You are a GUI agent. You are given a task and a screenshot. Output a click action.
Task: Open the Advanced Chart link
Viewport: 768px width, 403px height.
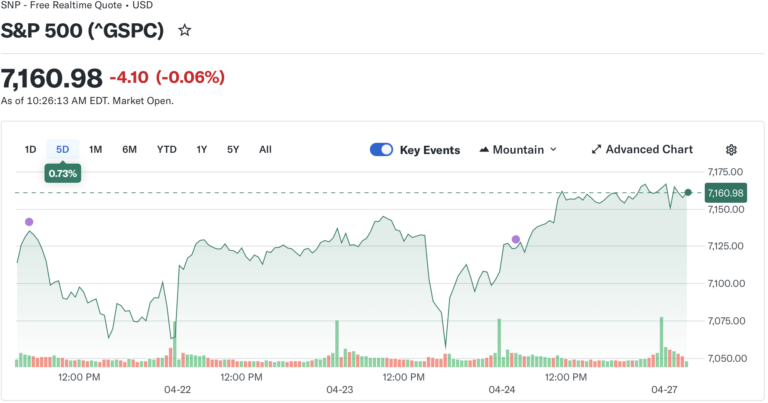(649, 150)
